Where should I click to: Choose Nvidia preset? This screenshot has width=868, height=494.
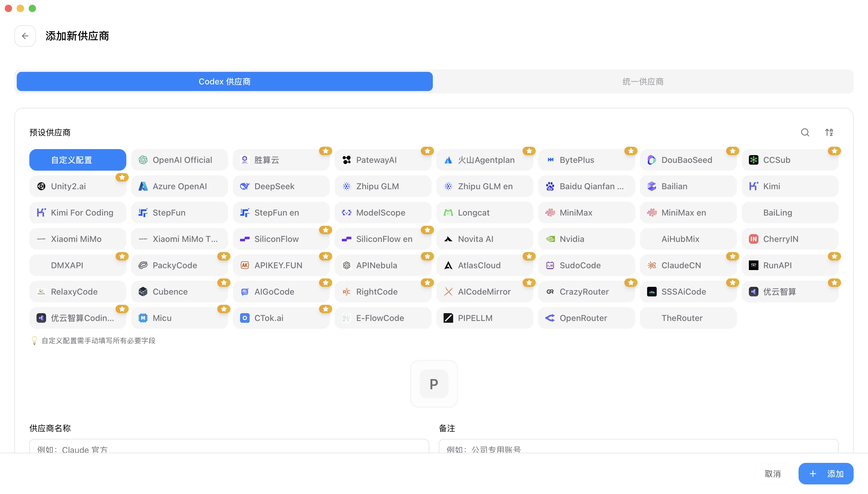tap(586, 239)
